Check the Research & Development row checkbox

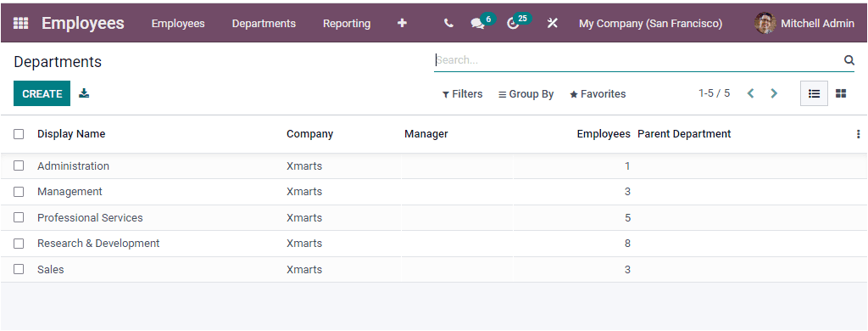(19, 244)
